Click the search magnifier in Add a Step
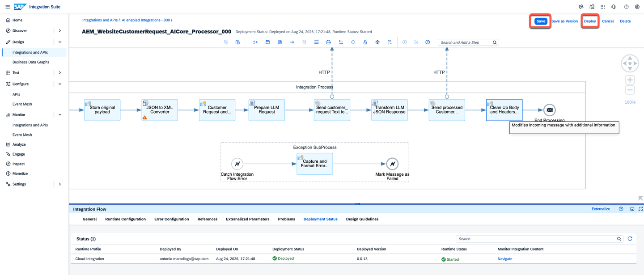The width and height of the screenshot is (644, 275). [x=495, y=42]
